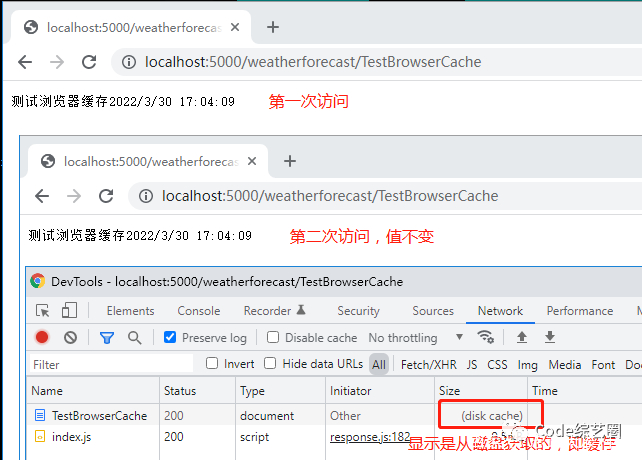Click the response.js:182 initiator link
The image size is (642, 460).
(370, 437)
